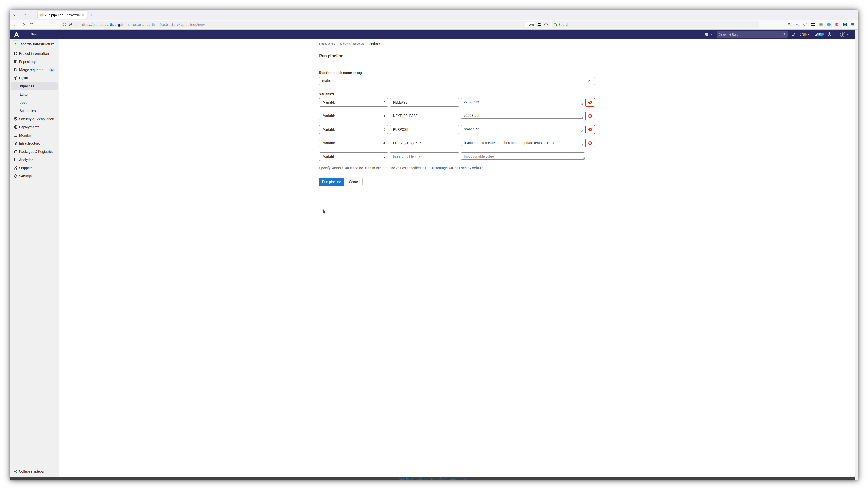This screenshot has width=868, height=490.
Task: Remove the RELEASE variable row
Action: pos(590,103)
